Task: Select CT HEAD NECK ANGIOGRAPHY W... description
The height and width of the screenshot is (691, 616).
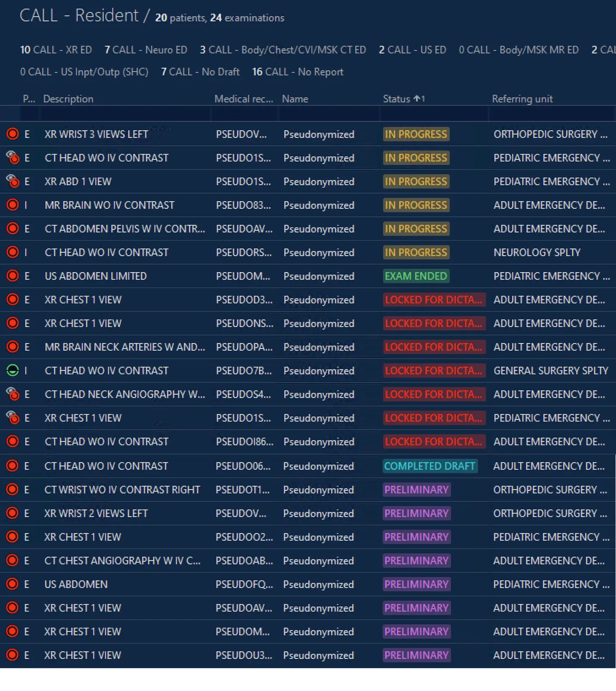Action: 125,395
